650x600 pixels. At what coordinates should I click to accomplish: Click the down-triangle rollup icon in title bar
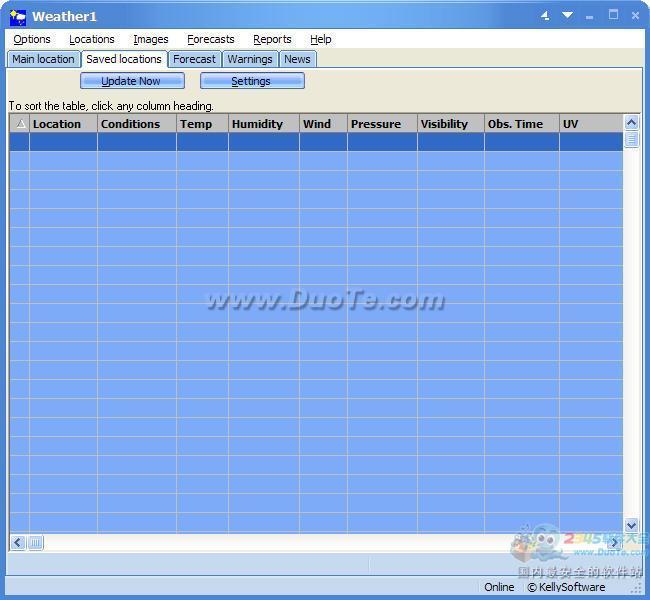568,16
